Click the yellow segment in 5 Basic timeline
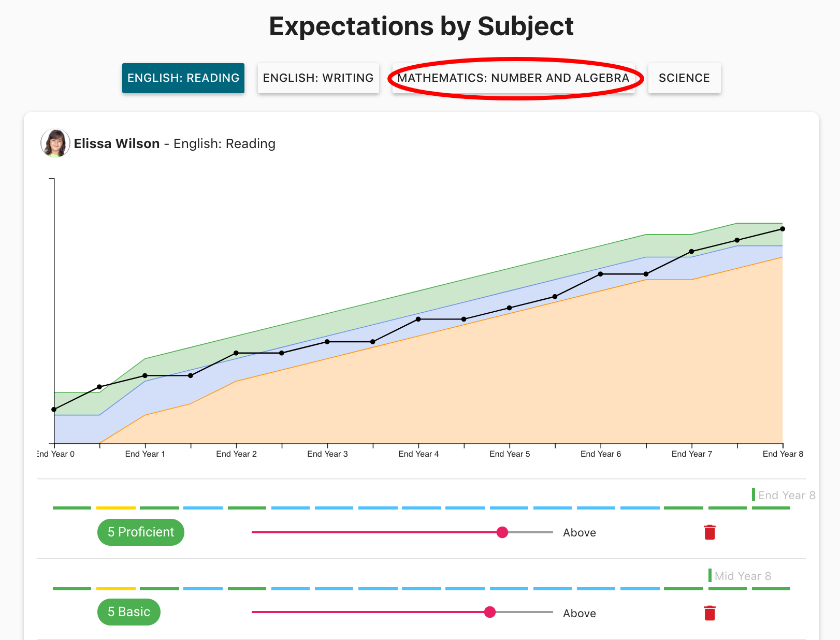The image size is (840, 640). click(116, 589)
